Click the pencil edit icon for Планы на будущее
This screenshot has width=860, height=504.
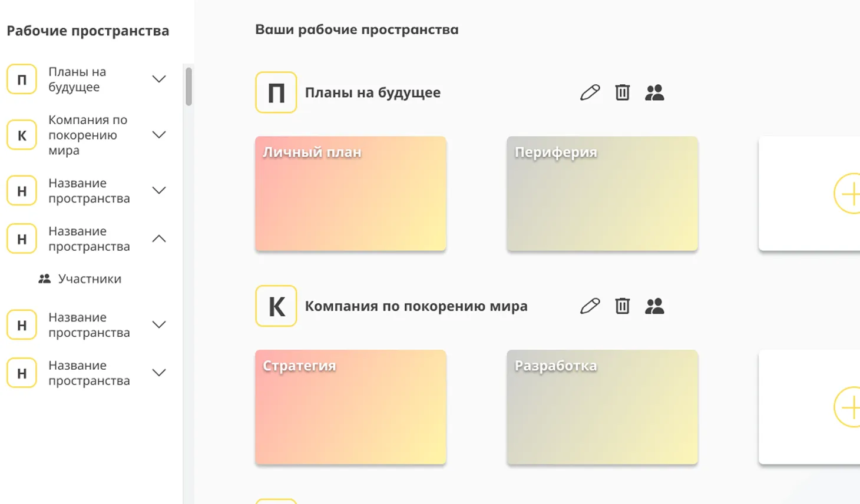[x=590, y=92]
